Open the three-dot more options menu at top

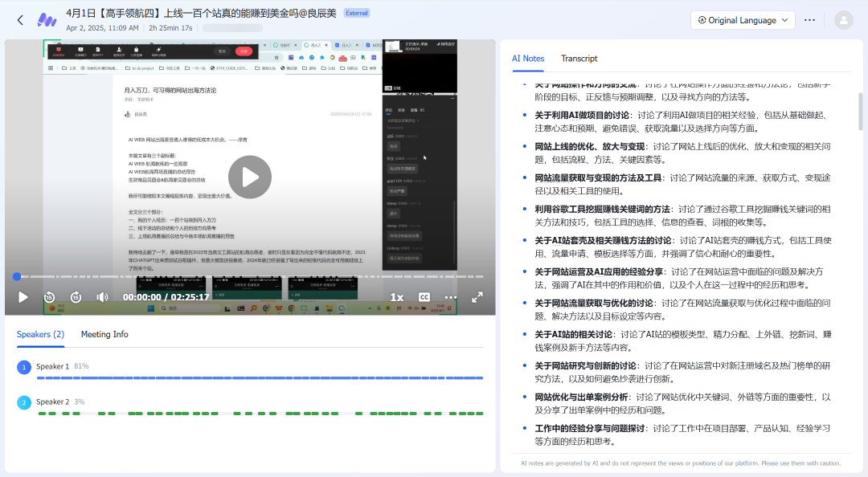tap(809, 20)
